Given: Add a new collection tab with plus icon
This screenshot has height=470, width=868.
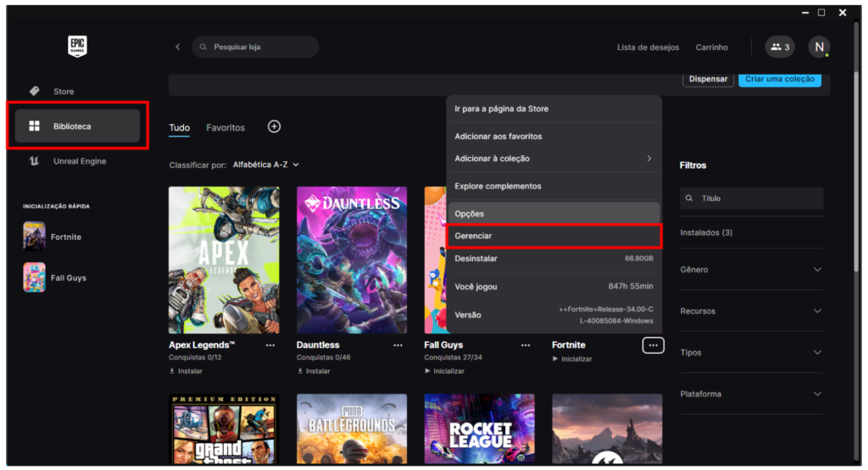Looking at the screenshot, I should 274,126.
